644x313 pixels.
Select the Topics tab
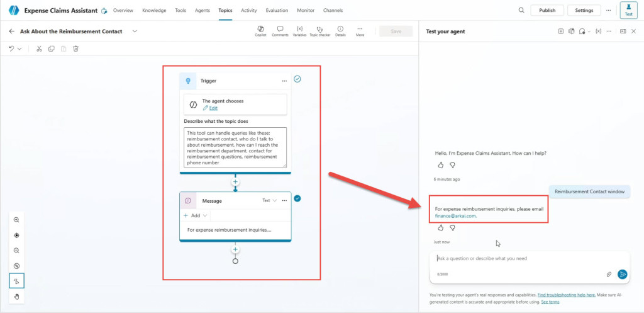(226, 10)
